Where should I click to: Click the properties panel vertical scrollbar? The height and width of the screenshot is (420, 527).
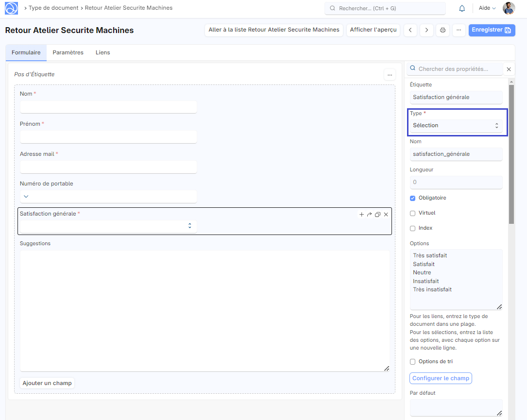pos(511,155)
